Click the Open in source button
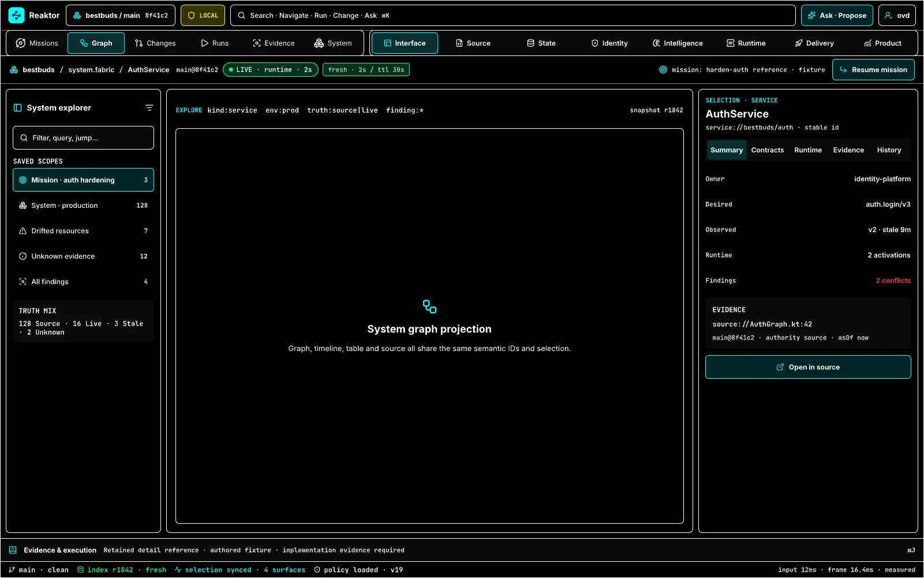This screenshot has width=924, height=578. click(808, 367)
